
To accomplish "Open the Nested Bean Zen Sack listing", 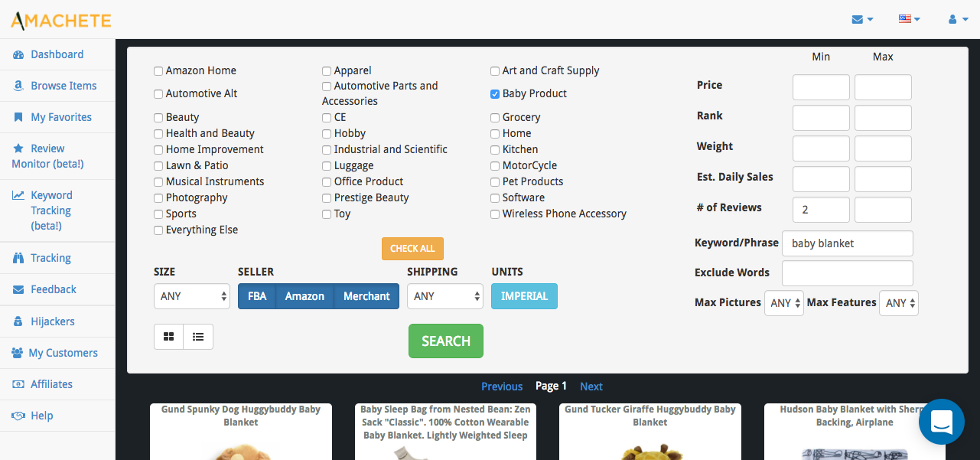I will tap(446, 422).
